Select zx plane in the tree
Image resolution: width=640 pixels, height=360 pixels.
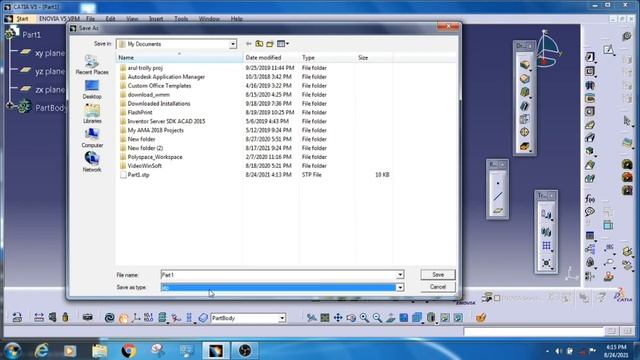[x=50, y=90]
